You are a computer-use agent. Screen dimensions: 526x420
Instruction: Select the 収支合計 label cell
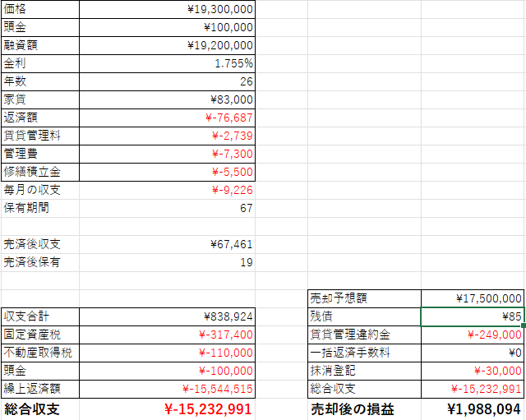40,316
